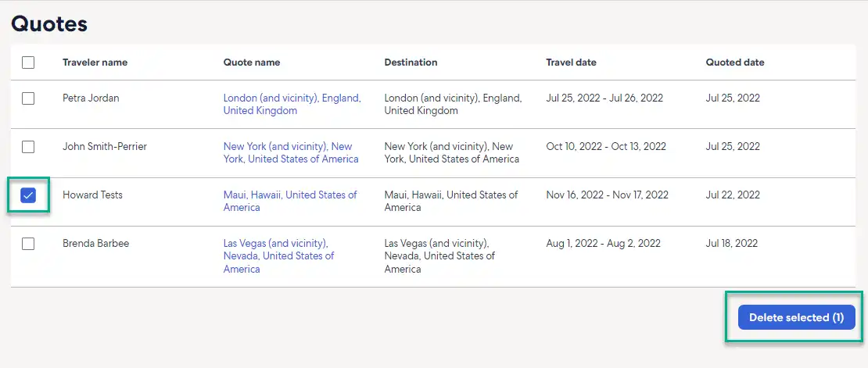Click the Traveler name column header
The height and width of the screenshot is (368, 868).
pos(95,63)
